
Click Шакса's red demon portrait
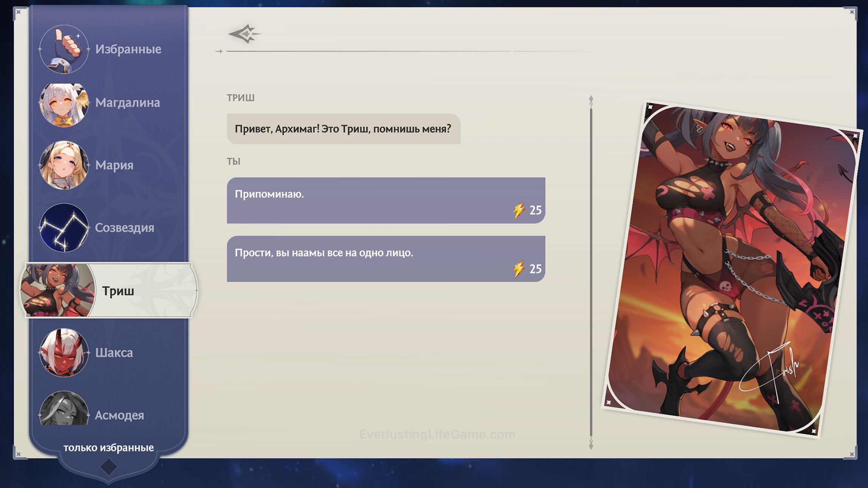(64, 352)
